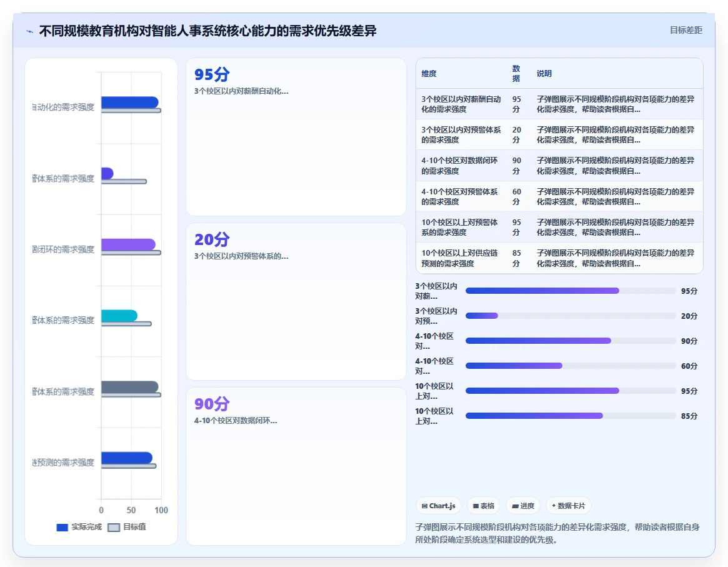
Task: Click the header icon beside the title
Action: 30,31
